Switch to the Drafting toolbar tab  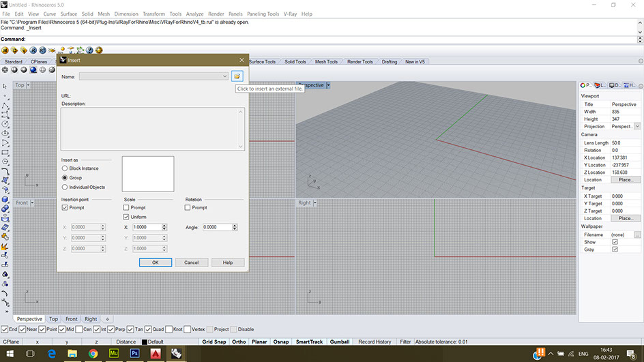point(390,61)
